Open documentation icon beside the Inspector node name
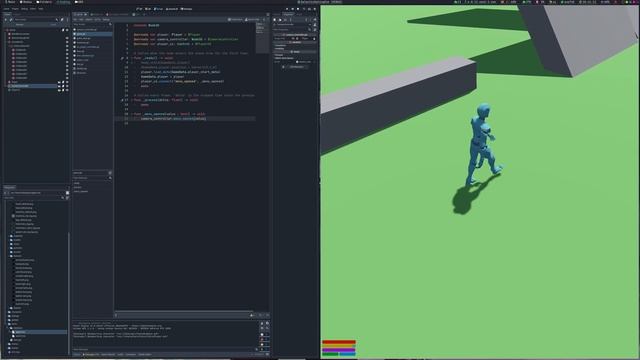 click(x=315, y=25)
